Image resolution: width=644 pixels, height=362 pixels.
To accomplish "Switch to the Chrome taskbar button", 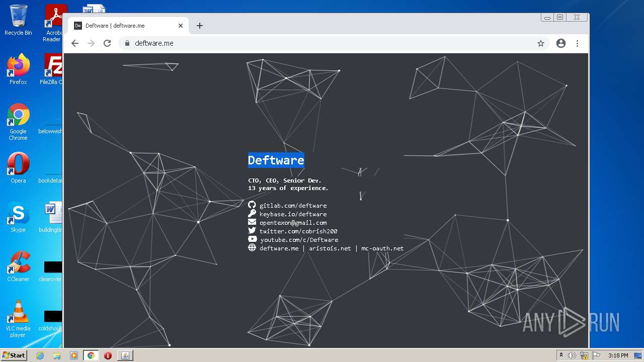I will point(91,355).
